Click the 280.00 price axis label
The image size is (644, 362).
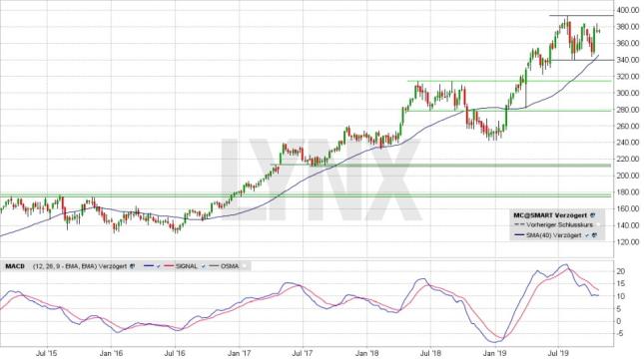pyautogui.click(x=628, y=110)
